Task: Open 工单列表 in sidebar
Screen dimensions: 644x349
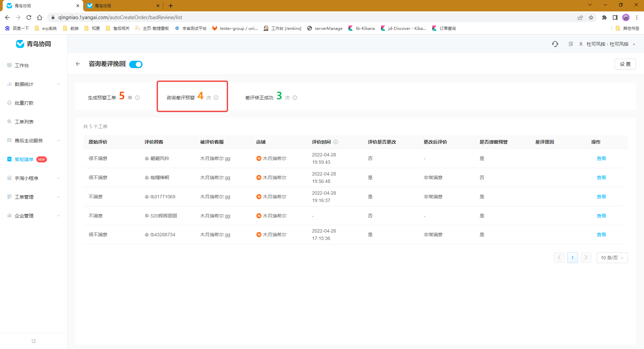Action: point(24,122)
